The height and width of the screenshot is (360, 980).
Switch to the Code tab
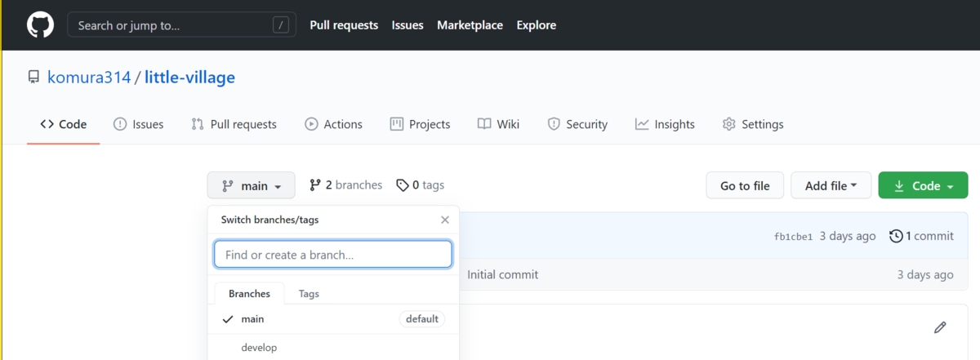64,124
